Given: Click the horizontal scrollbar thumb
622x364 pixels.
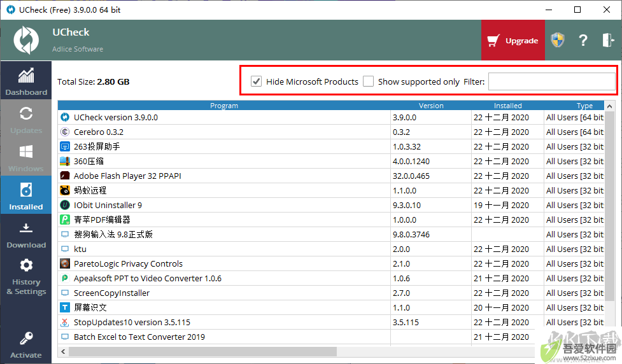Looking at the screenshot, I should [x=202, y=352].
